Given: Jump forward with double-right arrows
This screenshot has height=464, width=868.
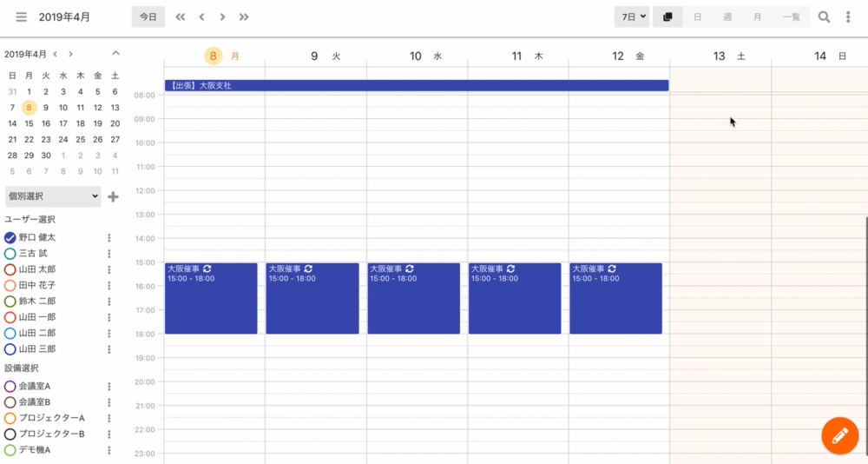Looking at the screenshot, I should tap(244, 17).
